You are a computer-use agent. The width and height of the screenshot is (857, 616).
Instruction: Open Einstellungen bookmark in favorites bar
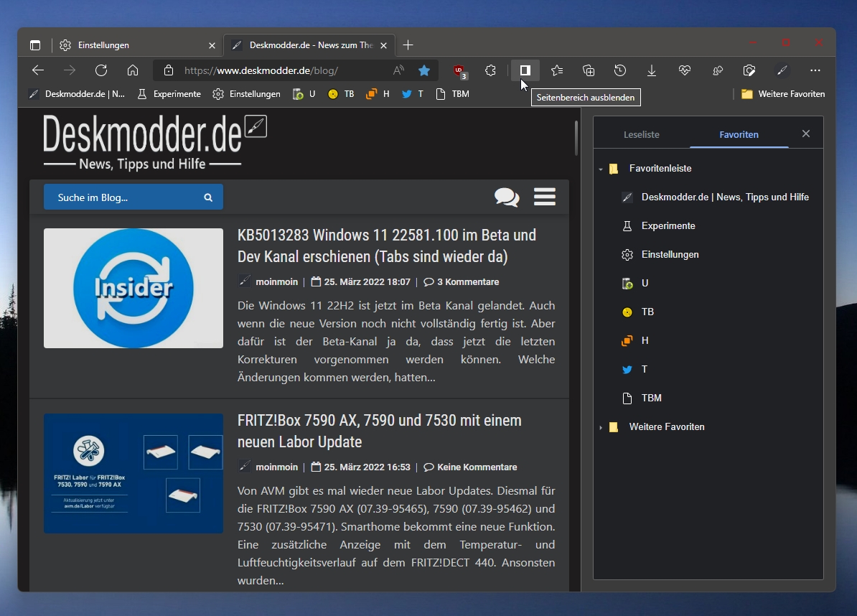[246, 94]
